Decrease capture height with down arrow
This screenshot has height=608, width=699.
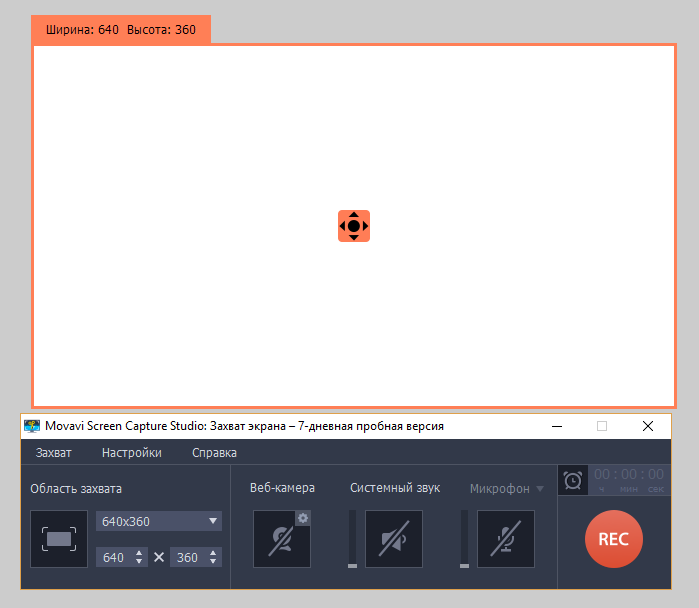[213, 561]
